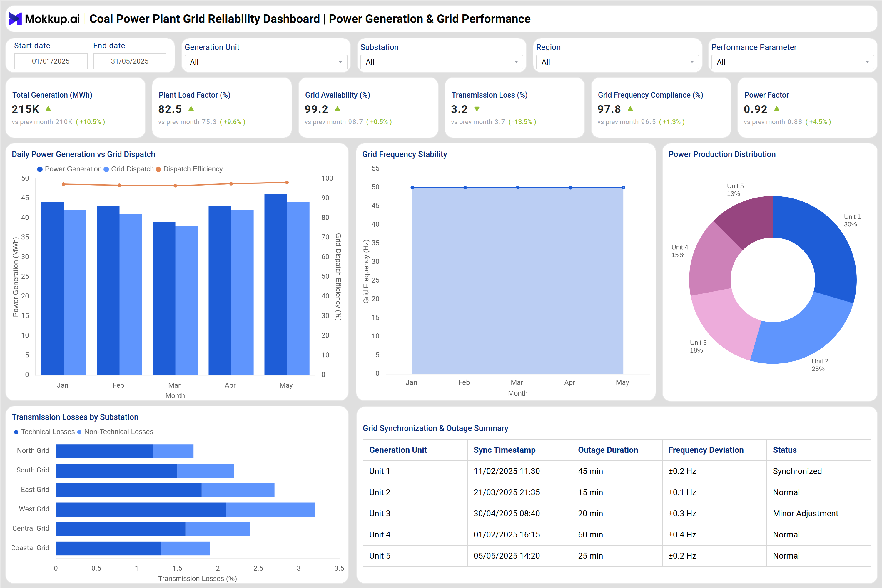The width and height of the screenshot is (882, 588).
Task: Click the Transmission Loss down-trend arrow
Action: [x=477, y=109]
